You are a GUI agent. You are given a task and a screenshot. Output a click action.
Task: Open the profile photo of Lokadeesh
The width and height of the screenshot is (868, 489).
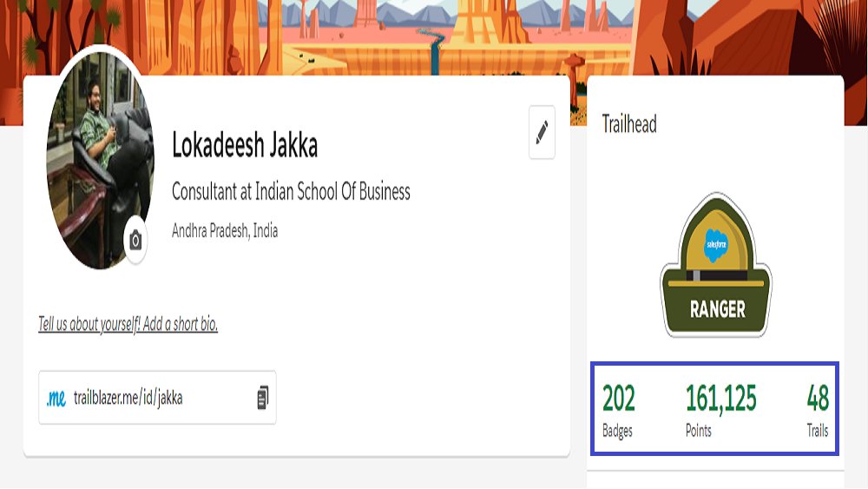100,160
